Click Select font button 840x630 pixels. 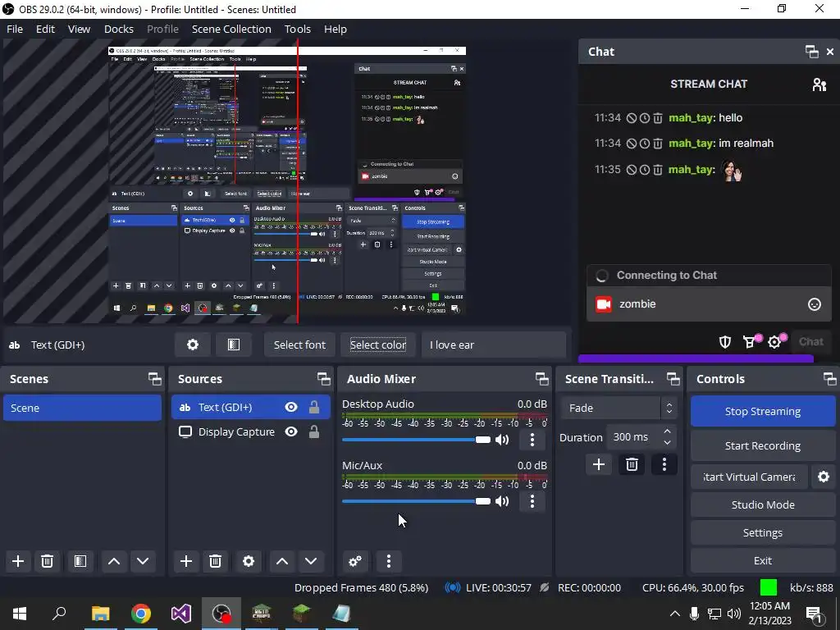299,345
